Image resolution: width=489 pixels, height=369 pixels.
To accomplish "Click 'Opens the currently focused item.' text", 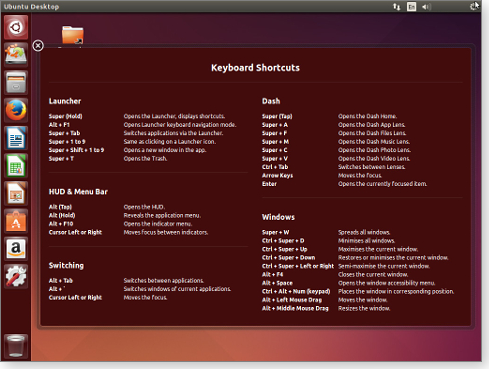I will (382, 184).
